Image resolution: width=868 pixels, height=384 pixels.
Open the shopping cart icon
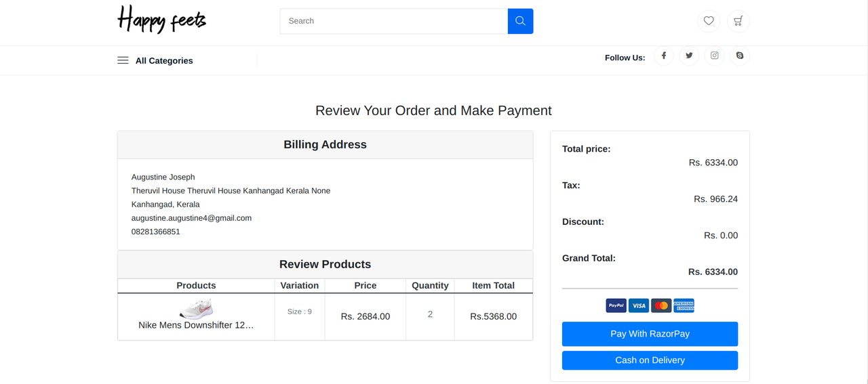click(x=738, y=21)
